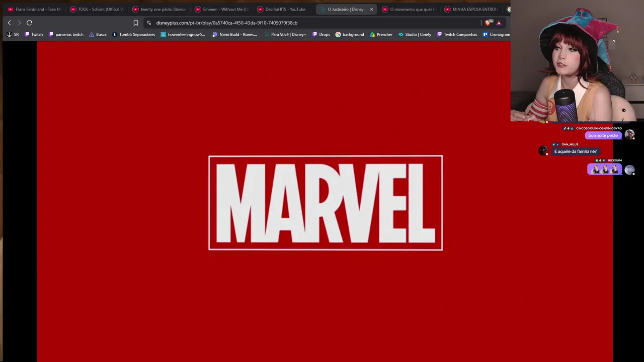Image resolution: width=644 pixels, height=362 pixels.
Task: Click the 'É aquele da família né?' message
Action: coord(575,151)
